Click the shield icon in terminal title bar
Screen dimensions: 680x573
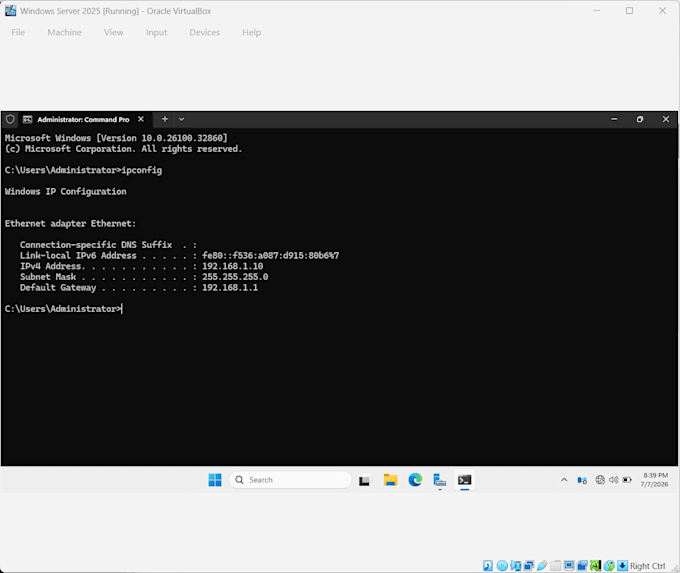click(x=10, y=119)
